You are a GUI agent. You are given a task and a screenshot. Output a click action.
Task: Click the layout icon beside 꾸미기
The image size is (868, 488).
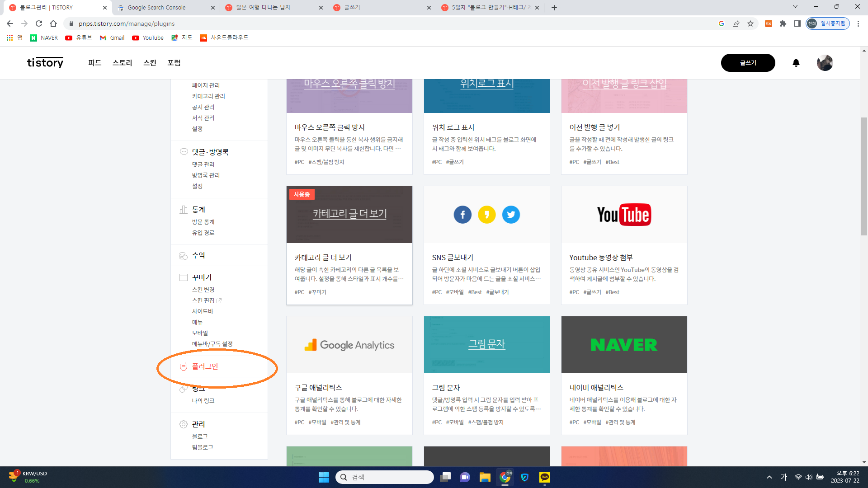[184, 277]
